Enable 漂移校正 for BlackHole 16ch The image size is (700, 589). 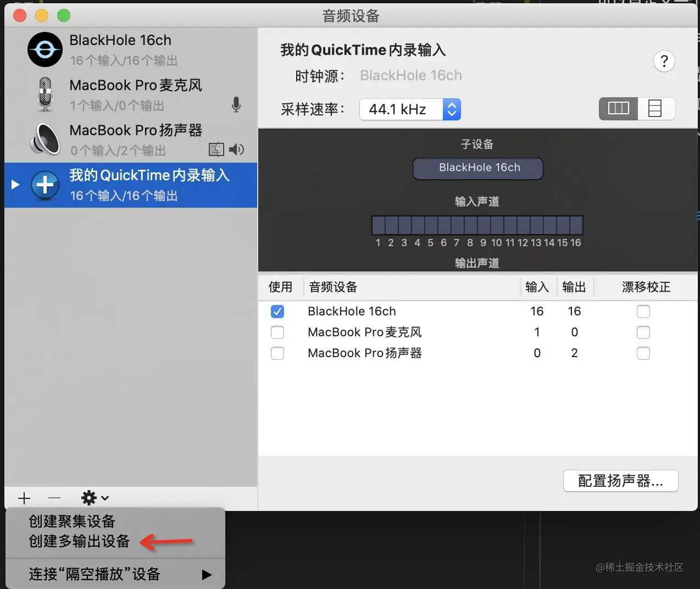click(643, 312)
